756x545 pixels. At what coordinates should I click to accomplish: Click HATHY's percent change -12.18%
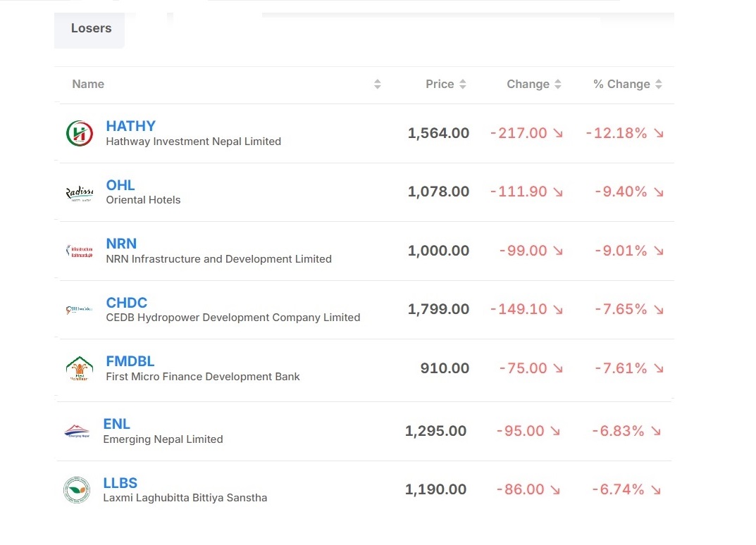coord(616,133)
